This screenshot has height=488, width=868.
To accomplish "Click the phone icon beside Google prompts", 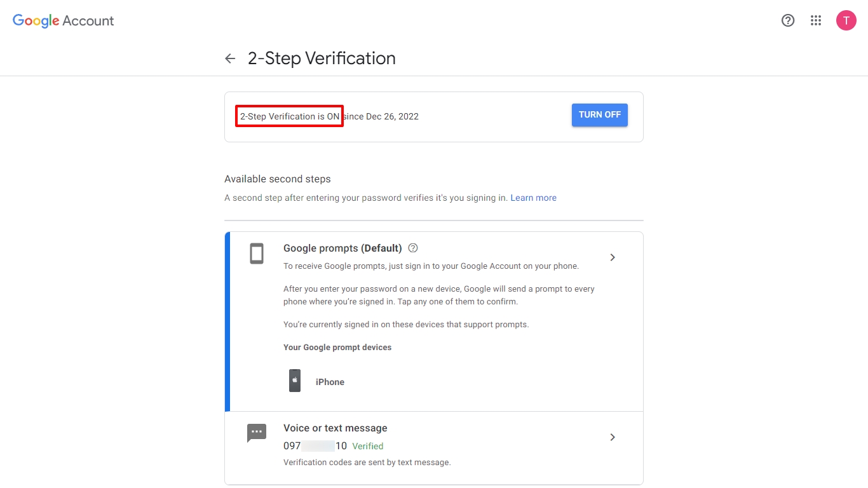I will (x=256, y=254).
